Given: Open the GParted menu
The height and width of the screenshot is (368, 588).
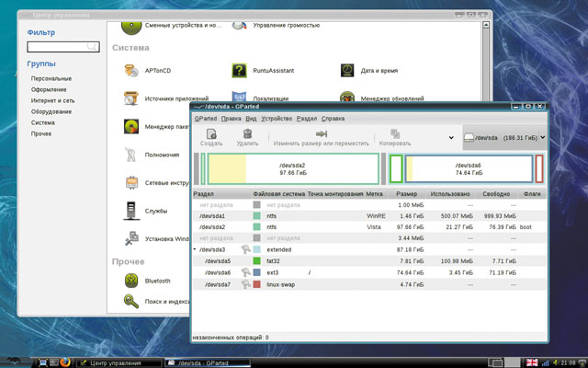Looking at the screenshot, I should pos(206,119).
